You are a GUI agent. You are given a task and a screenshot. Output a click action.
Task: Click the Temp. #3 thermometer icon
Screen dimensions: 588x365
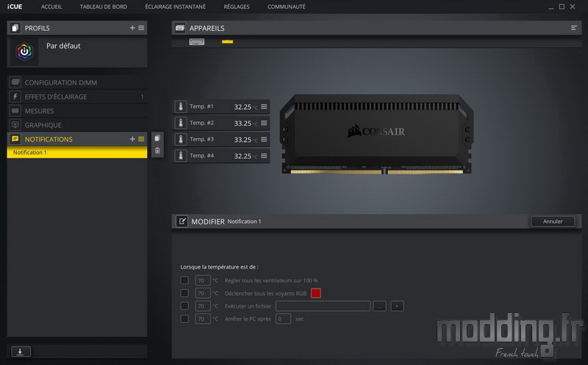(181, 139)
